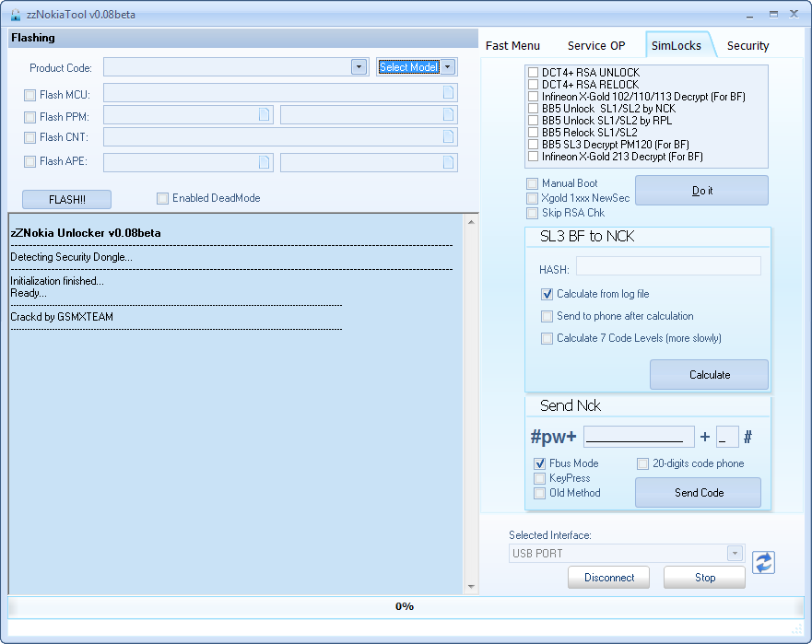812x644 pixels.
Task: Enable the Flash CNT checkbox
Action: 30,137
